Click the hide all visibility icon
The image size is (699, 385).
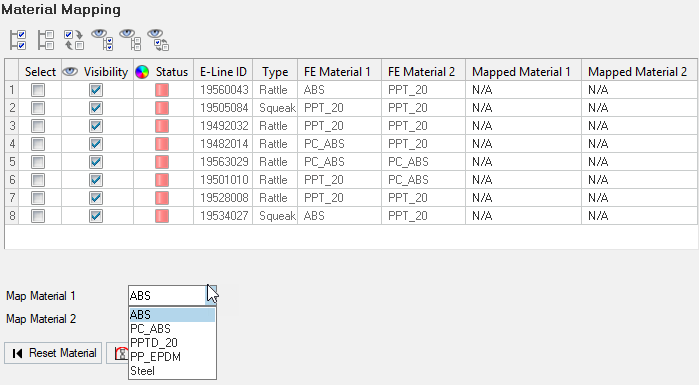[130, 40]
